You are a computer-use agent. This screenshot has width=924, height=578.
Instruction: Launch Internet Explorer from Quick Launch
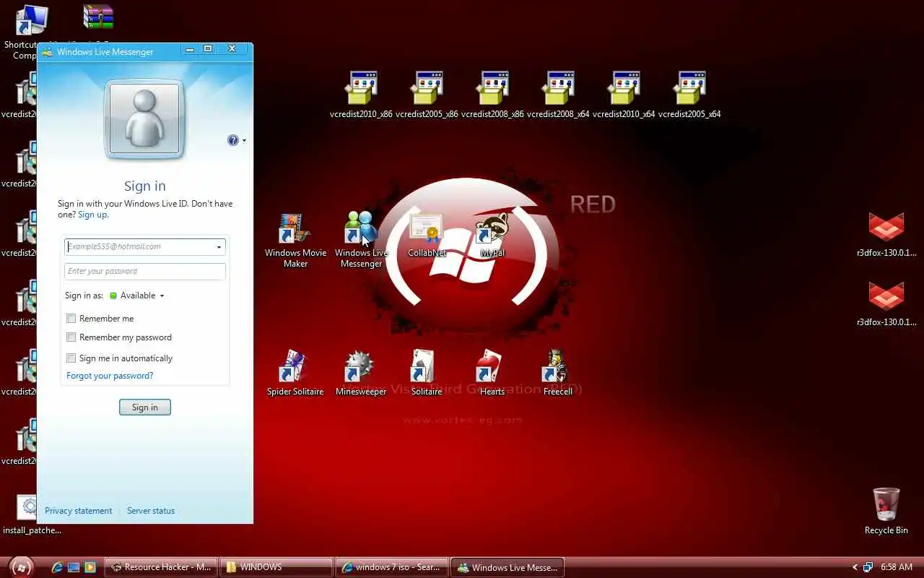(x=57, y=567)
